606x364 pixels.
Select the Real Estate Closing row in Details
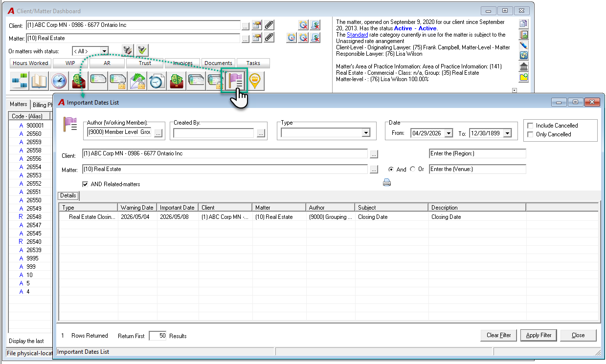pos(328,217)
